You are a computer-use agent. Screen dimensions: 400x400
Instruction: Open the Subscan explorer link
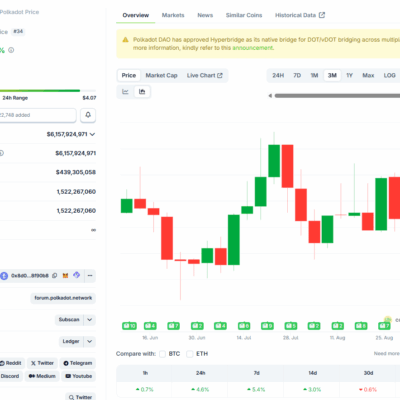click(x=69, y=320)
